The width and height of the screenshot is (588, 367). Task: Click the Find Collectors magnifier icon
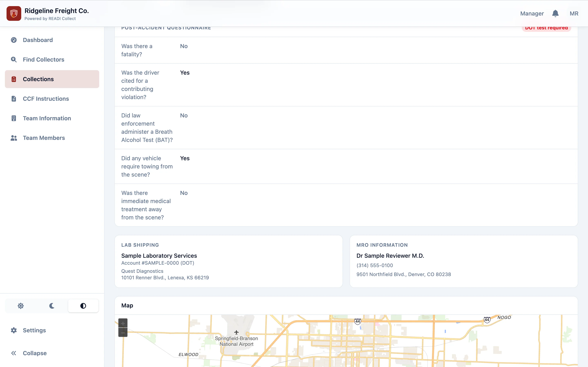point(14,60)
